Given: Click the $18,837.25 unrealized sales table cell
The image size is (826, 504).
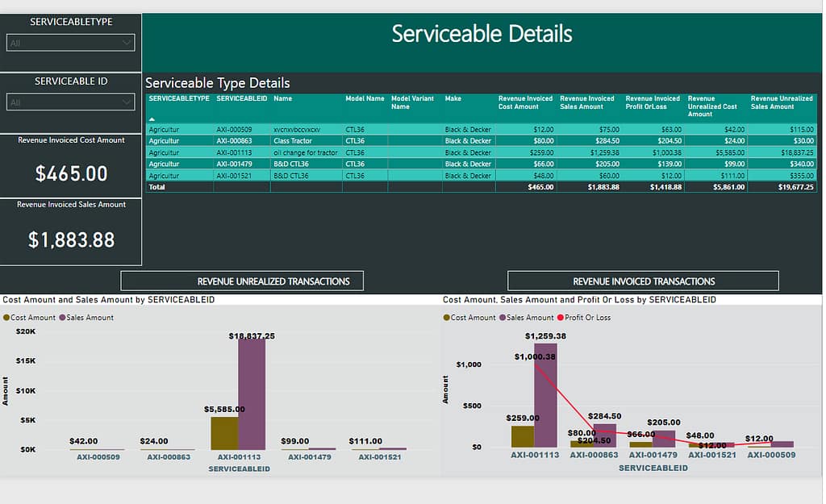Looking at the screenshot, I should coord(797,152).
